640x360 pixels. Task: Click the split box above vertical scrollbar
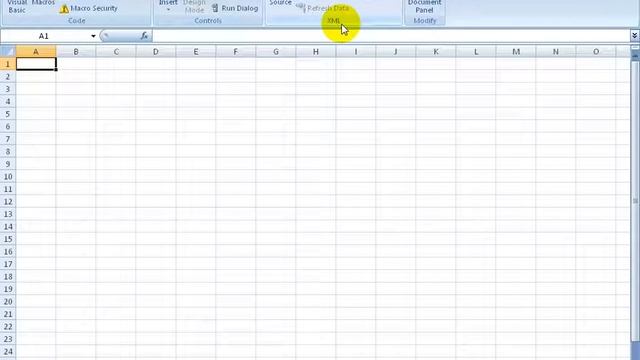(x=635, y=48)
